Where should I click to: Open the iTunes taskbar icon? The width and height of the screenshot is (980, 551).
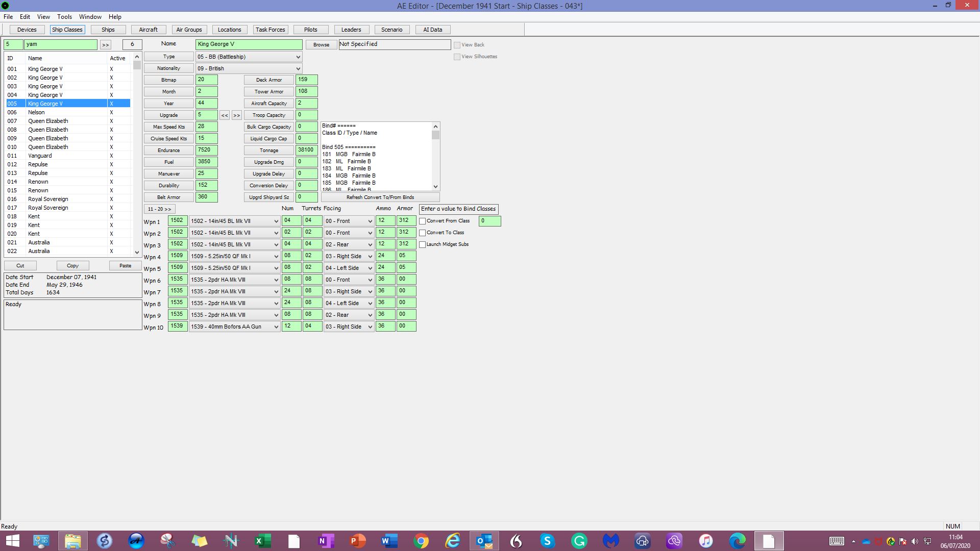coord(706,540)
